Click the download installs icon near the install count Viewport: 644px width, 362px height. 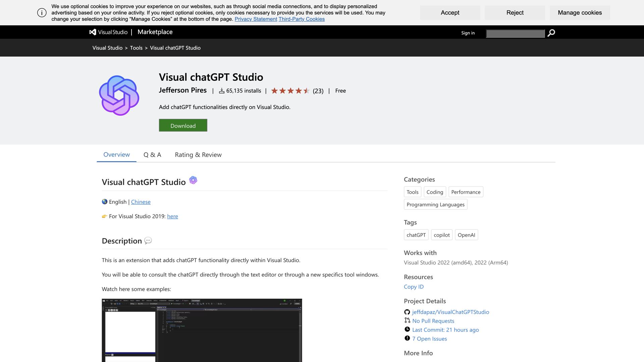(x=221, y=90)
